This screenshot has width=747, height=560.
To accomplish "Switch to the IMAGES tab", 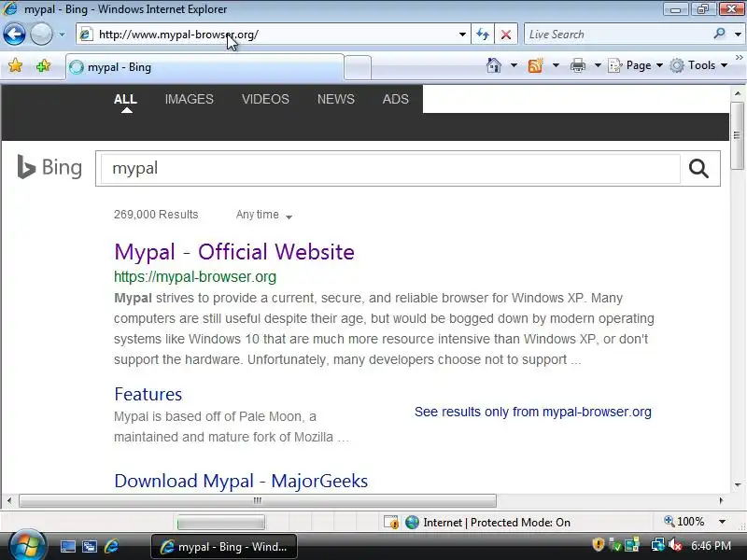I will 190,99.
